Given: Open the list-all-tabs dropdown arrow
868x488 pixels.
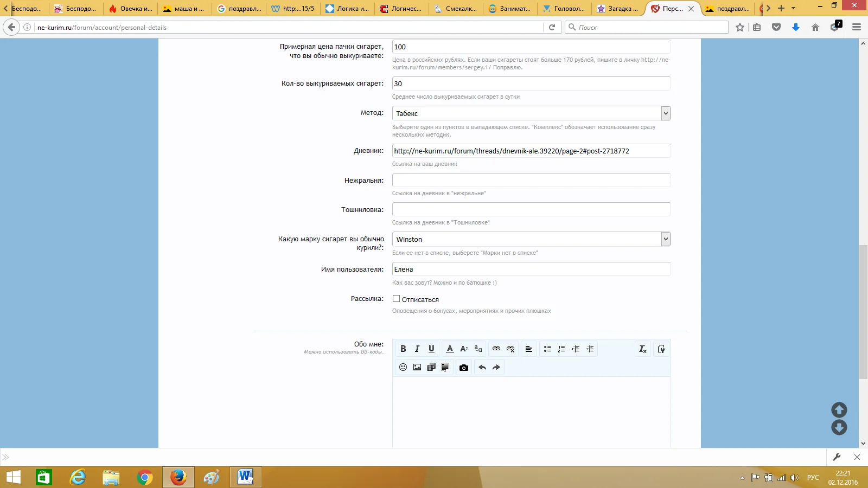Looking at the screenshot, I should [793, 8].
